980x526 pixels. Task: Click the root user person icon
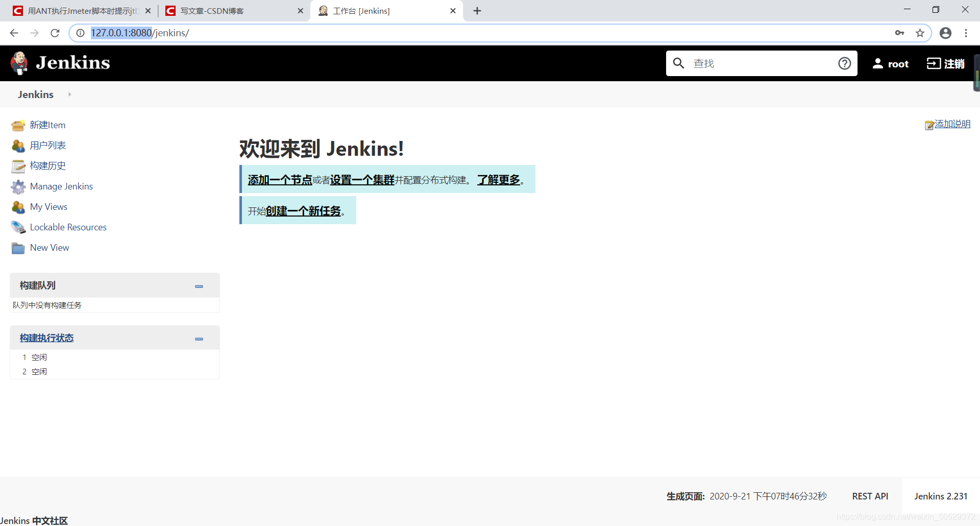877,63
